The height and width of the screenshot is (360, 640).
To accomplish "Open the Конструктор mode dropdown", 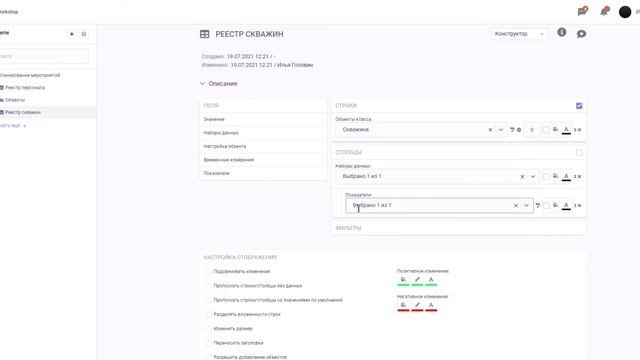I will point(519,34).
